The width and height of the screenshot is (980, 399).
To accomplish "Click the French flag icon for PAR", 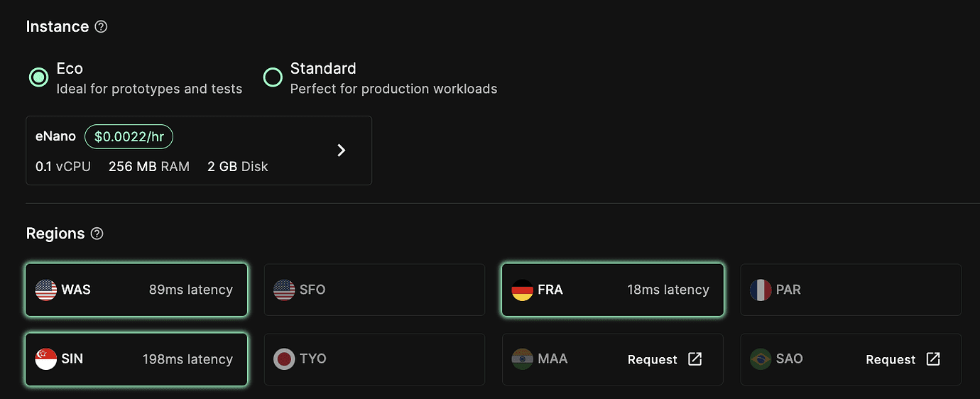I will (x=761, y=290).
